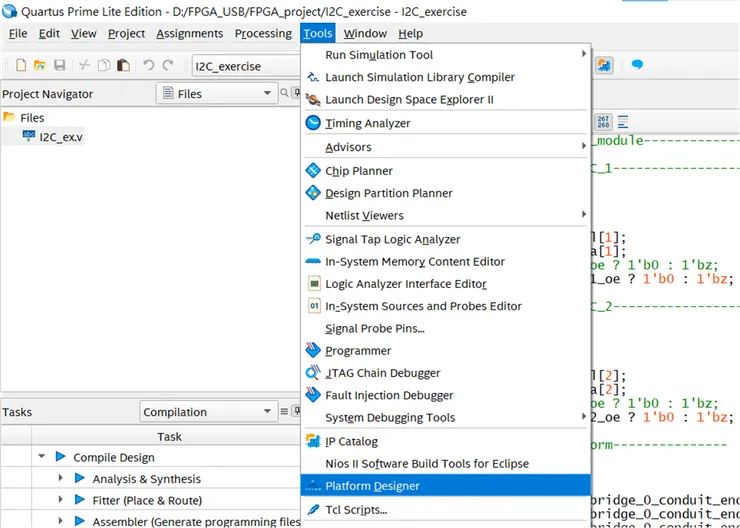Click the Open File folder icon
This screenshot has width=740, height=528.
tap(40, 65)
